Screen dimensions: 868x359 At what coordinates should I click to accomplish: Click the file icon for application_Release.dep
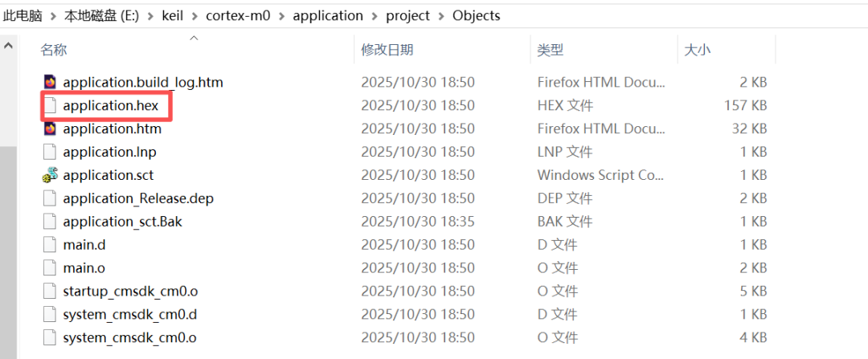50,198
